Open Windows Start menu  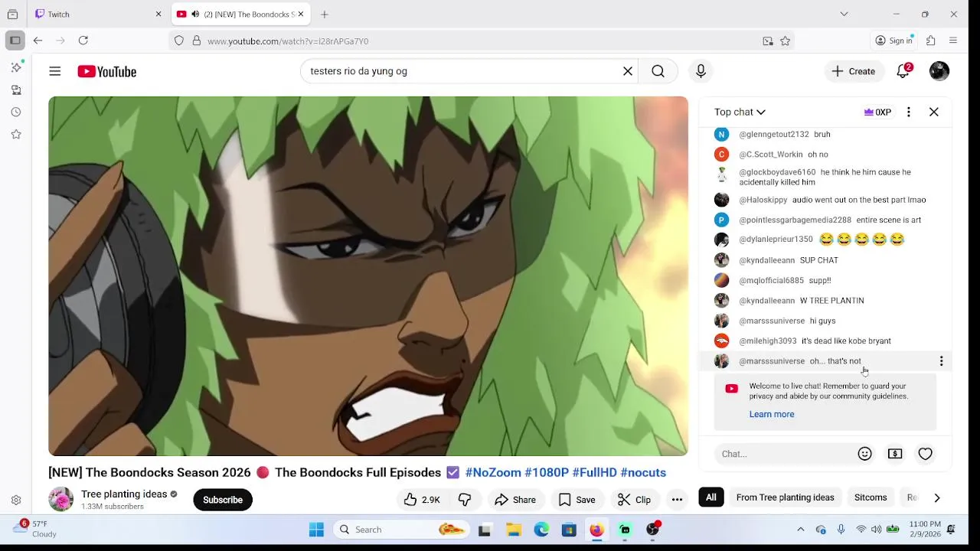(316, 530)
